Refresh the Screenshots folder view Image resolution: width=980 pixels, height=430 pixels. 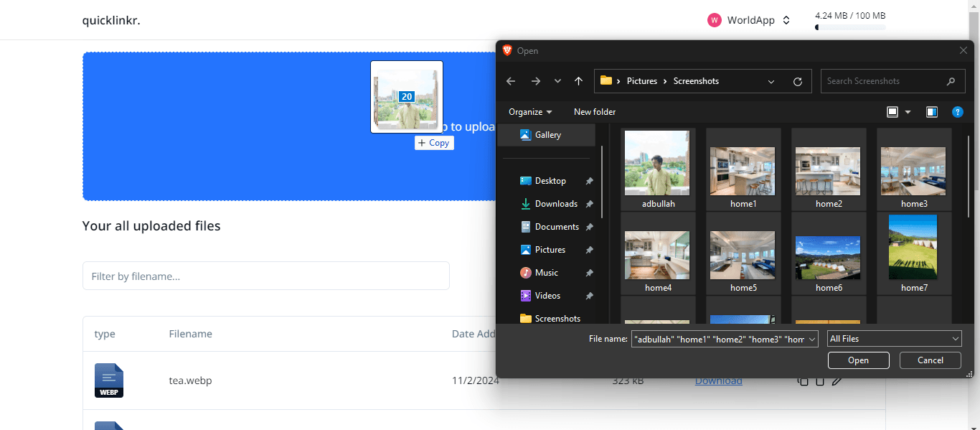click(x=797, y=81)
